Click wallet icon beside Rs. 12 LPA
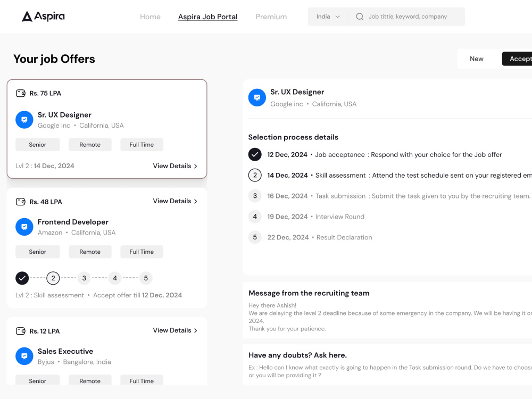The height and width of the screenshot is (399, 532). tap(21, 331)
